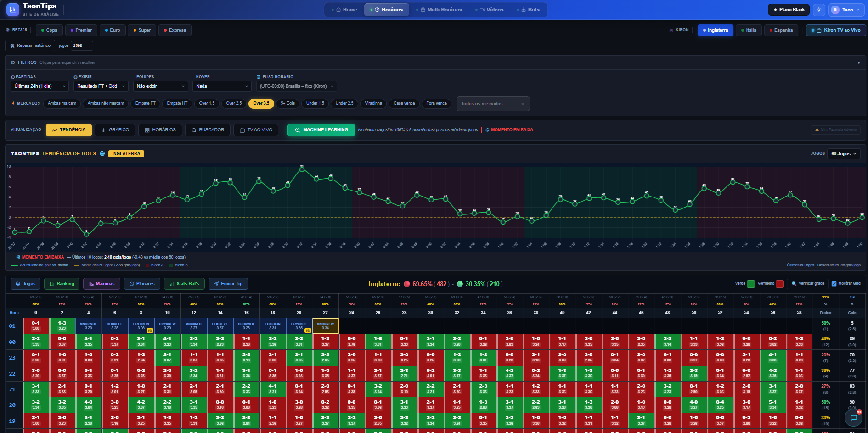Click the TsonTips logo icon

[12, 9]
